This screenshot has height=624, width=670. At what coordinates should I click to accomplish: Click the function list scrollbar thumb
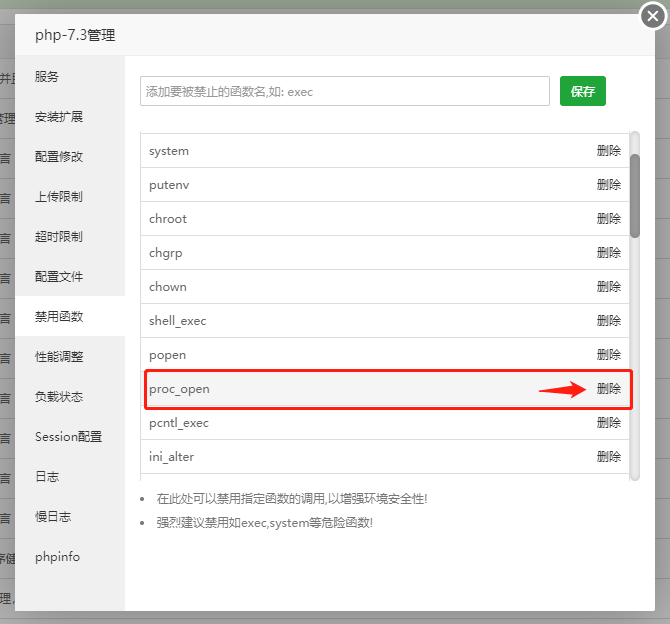[x=635, y=196]
